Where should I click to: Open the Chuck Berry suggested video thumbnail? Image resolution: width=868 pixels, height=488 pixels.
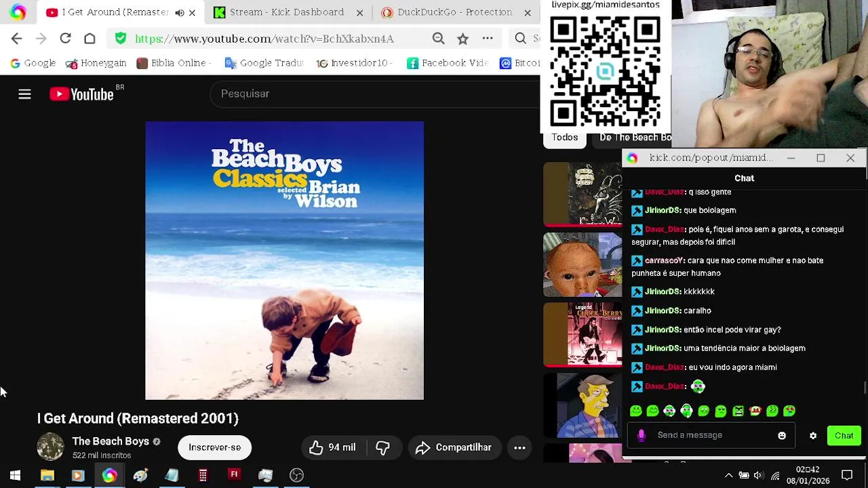[583, 335]
